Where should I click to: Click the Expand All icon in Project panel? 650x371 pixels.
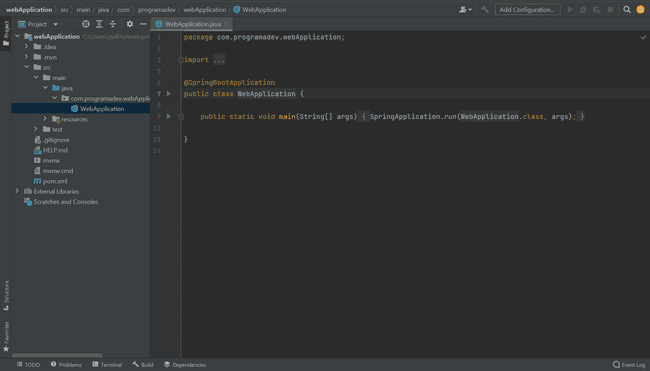pos(99,24)
